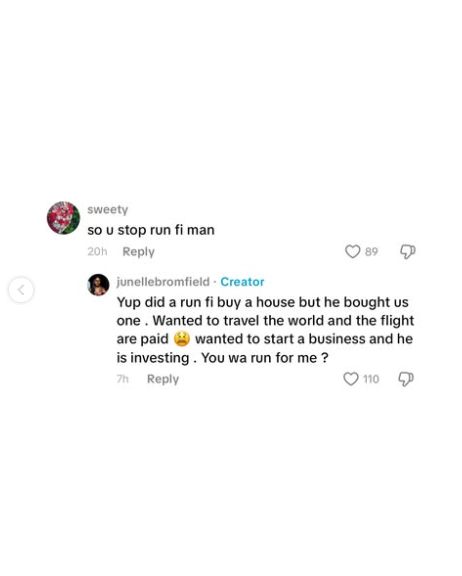Click the 20h timestamp on sweety's comment
This screenshot has width=462, height=576.
coord(97,252)
